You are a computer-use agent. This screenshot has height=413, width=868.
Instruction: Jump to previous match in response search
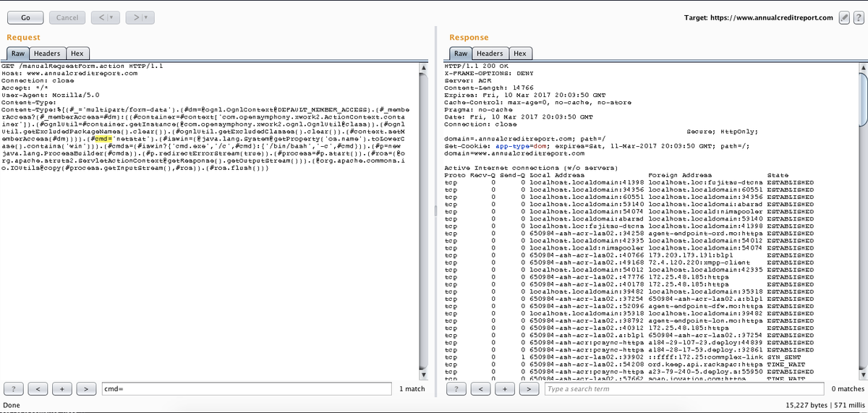tap(481, 389)
